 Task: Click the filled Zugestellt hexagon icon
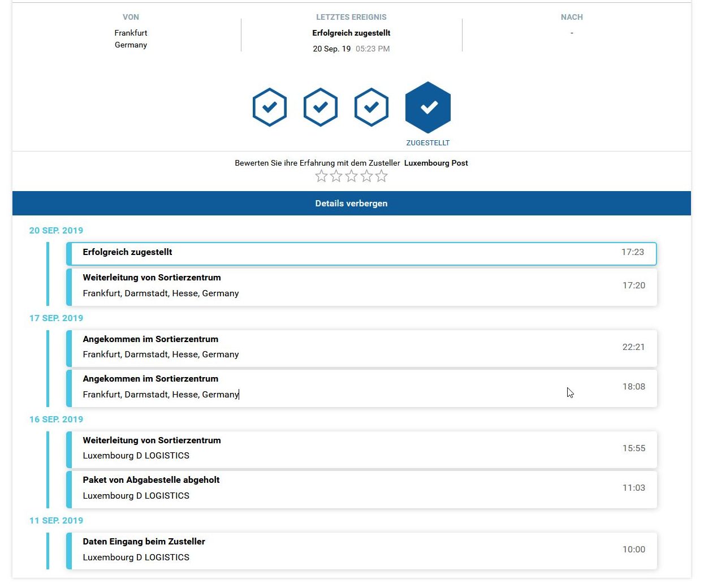428,107
